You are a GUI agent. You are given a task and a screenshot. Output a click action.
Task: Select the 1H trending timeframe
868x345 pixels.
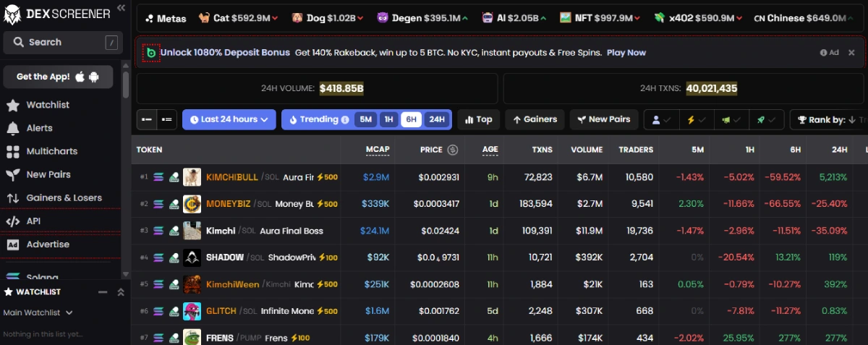[388, 119]
